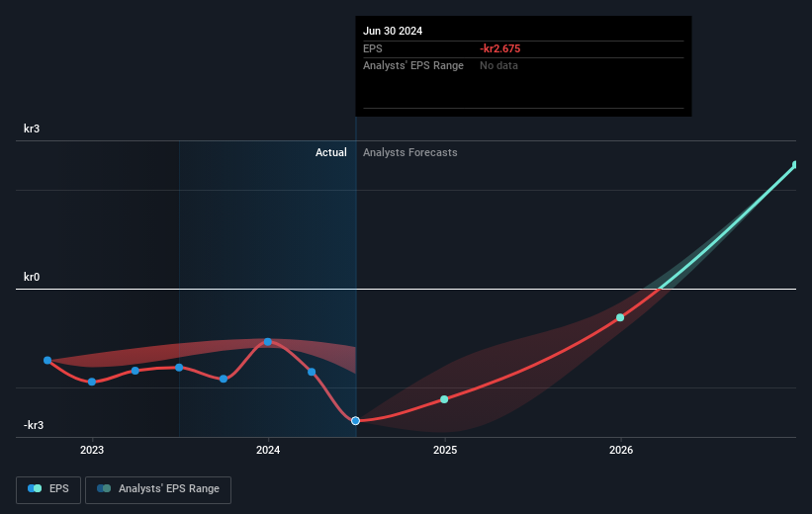Select the Jun 30 2024 EPS data point

[x=355, y=421]
